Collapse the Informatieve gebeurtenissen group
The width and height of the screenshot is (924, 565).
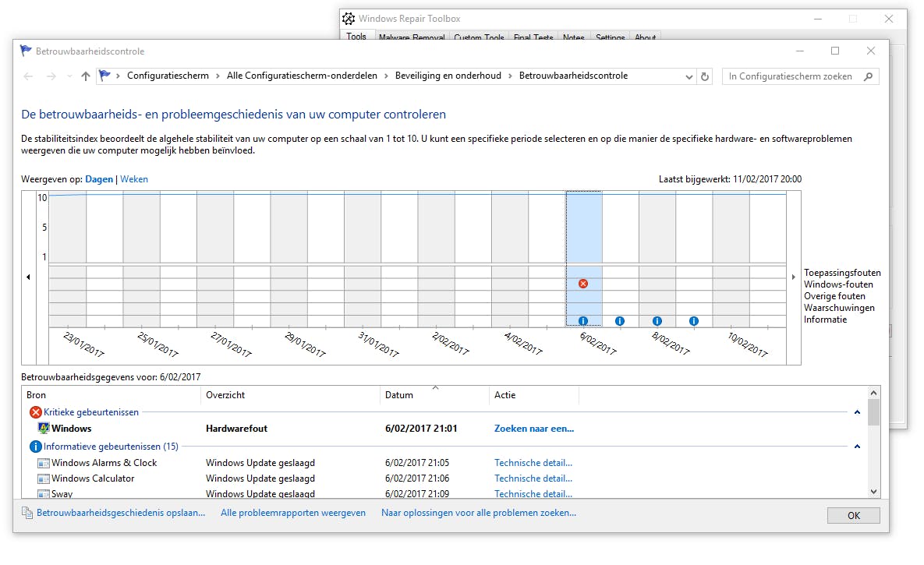coord(857,447)
